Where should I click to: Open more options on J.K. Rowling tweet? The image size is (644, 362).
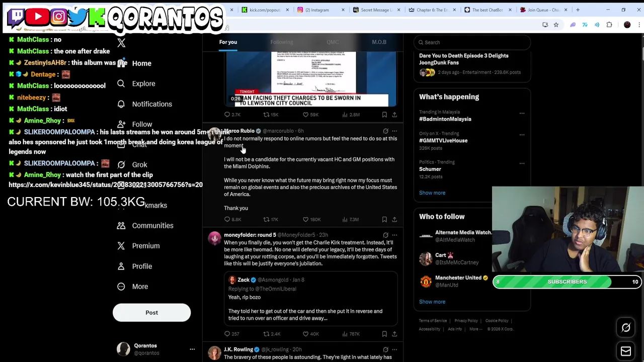pyautogui.click(x=394, y=349)
